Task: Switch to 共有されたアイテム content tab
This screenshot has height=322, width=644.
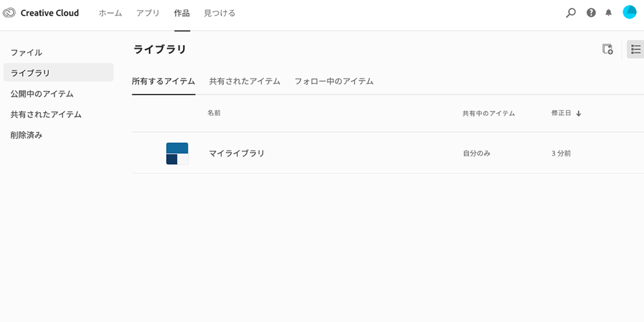Action: coord(245,81)
